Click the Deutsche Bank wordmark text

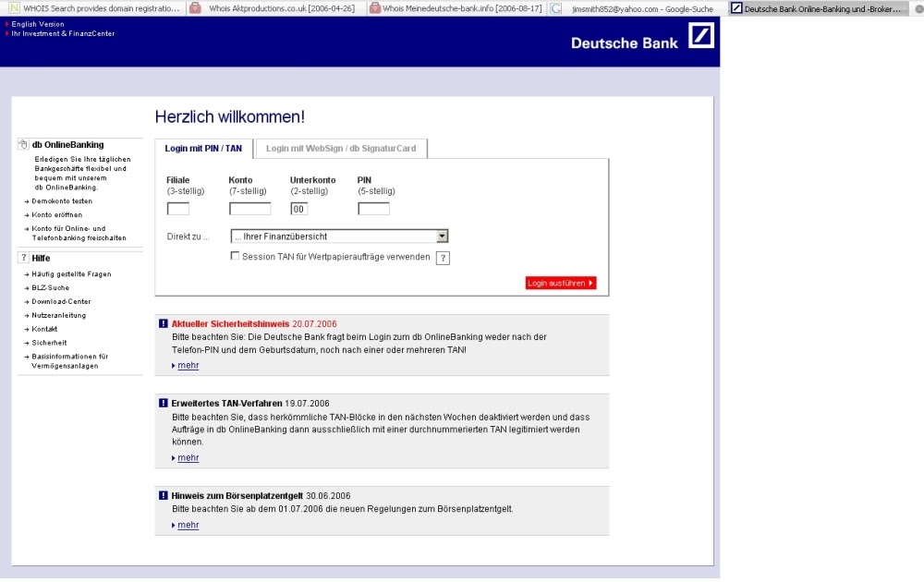624,43
